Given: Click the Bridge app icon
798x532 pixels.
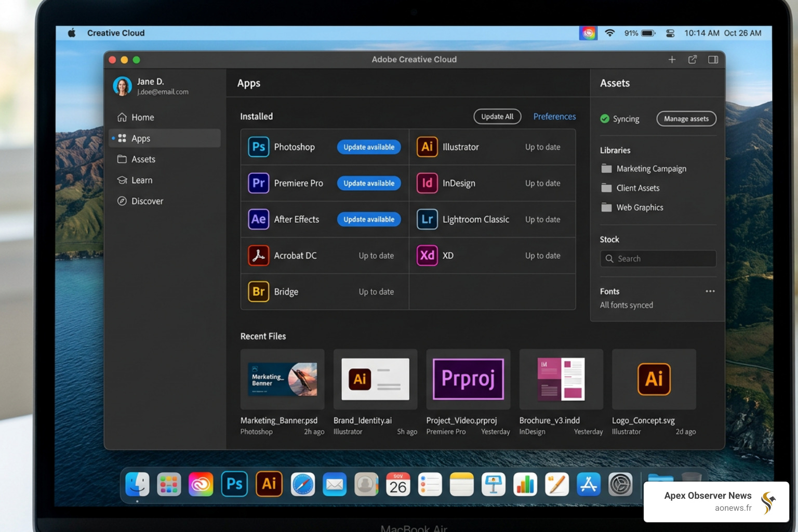Looking at the screenshot, I should click(258, 291).
